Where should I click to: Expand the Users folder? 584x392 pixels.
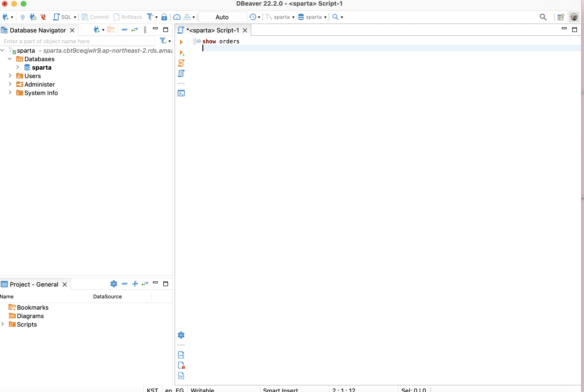point(10,76)
